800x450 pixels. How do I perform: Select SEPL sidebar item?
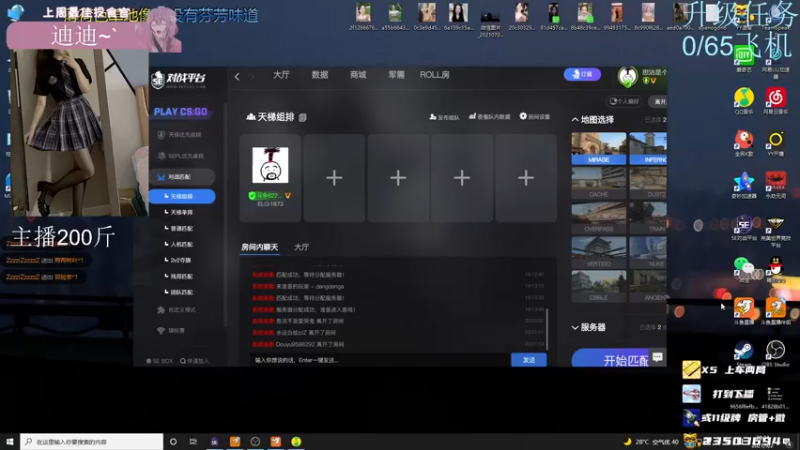(182, 156)
